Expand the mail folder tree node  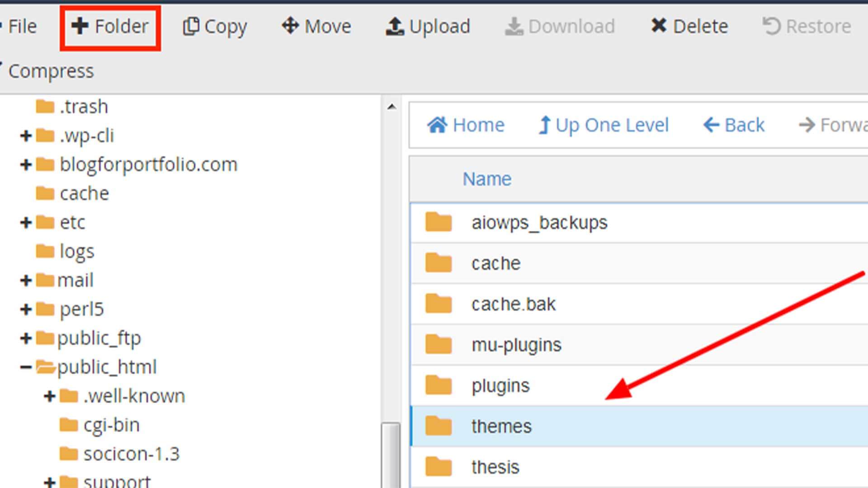coord(26,280)
